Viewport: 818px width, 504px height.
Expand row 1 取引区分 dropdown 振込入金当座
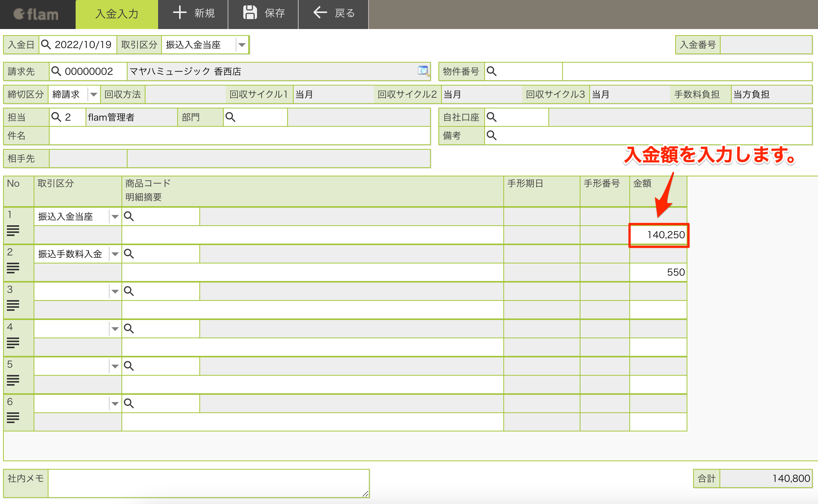[x=115, y=217]
